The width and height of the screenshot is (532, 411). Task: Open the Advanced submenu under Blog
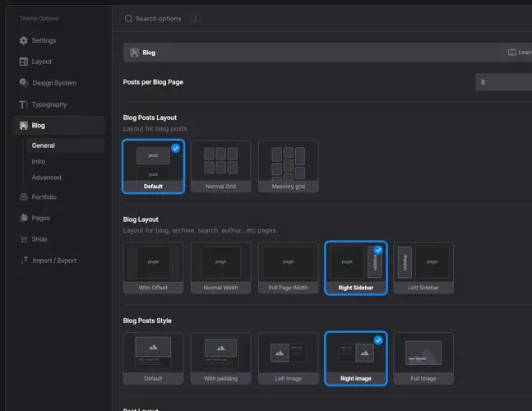[x=46, y=178]
